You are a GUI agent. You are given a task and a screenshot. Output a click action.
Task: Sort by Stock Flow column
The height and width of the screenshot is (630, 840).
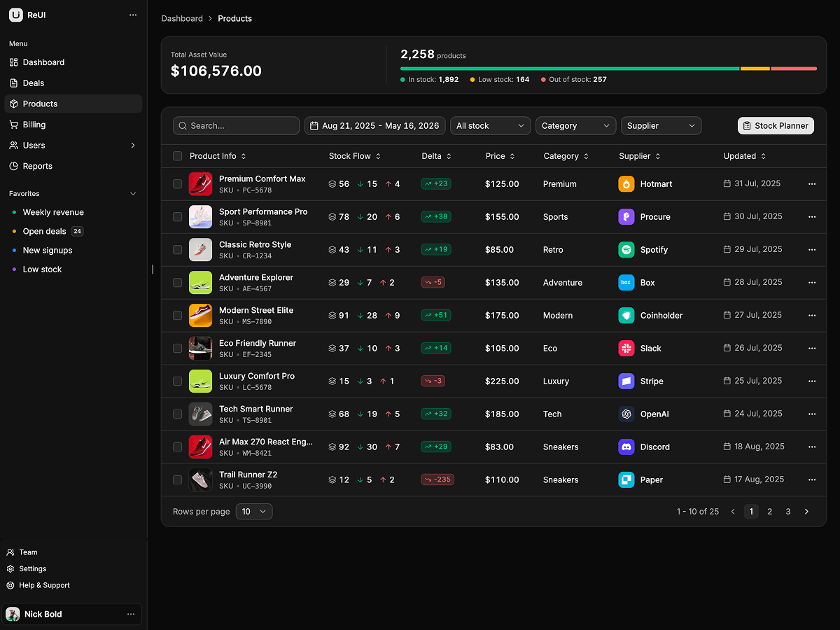355,156
